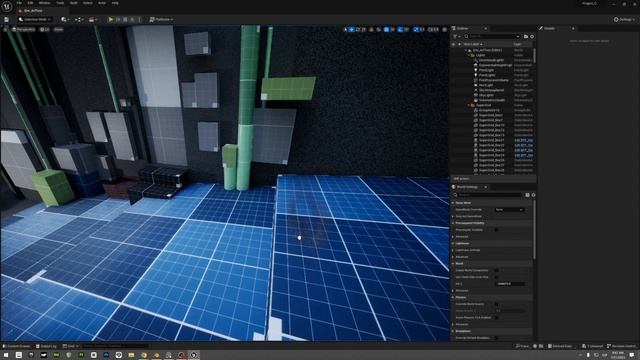The height and width of the screenshot is (360, 640).
Task: Toggle Use Client Side Level Streaming checkbox
Action: [496, 277]
